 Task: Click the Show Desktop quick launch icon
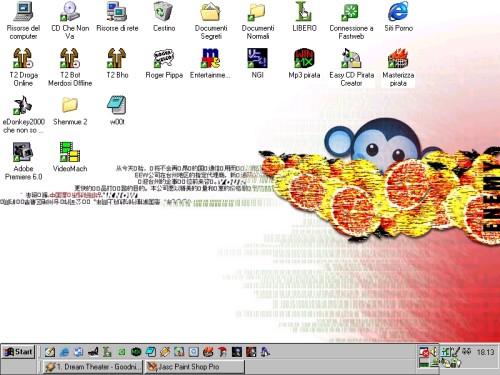pyautogui.click(x=50, y=352)
